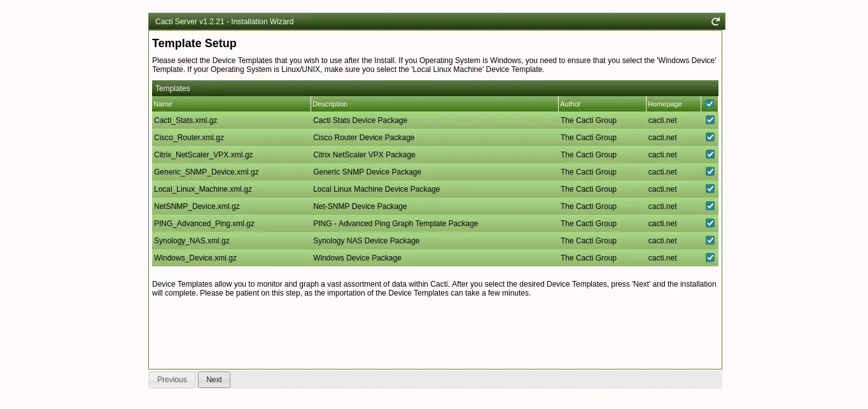Screen dimensions: 868x409
Task: Uncheck the NetSNMP_Device.xml.gz checkbox
Action: 710,206
